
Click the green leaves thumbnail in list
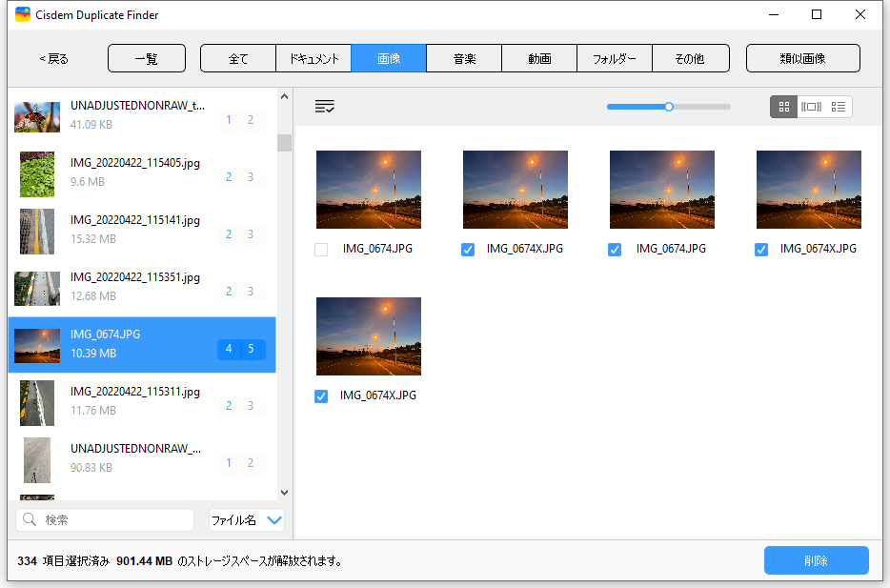pyautogui.click(x=37, y=174)
